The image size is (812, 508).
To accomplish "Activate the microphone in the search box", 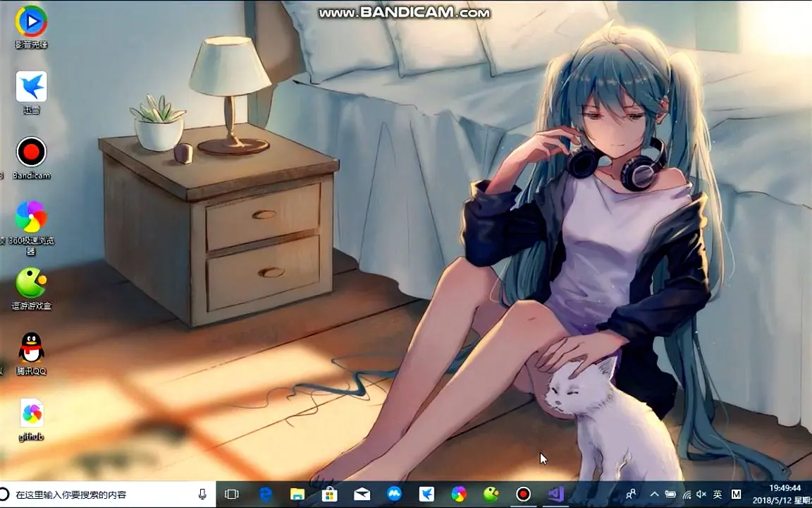I will [202, 495].
